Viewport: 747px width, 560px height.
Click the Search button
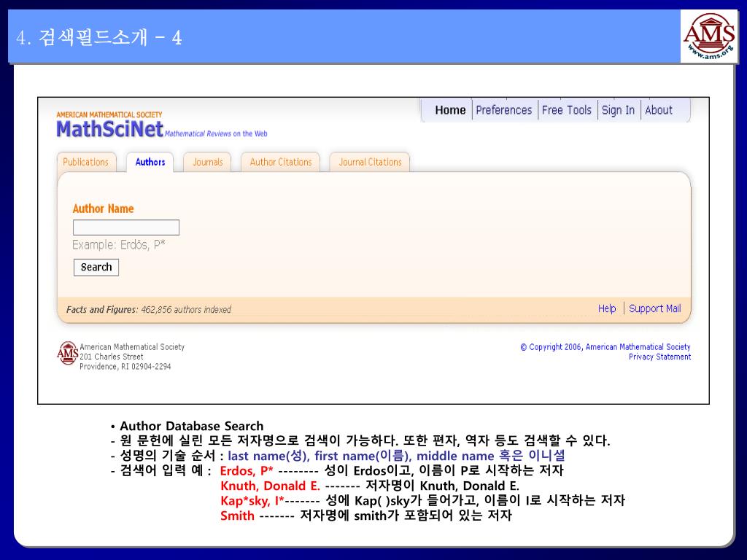(96, 267)
